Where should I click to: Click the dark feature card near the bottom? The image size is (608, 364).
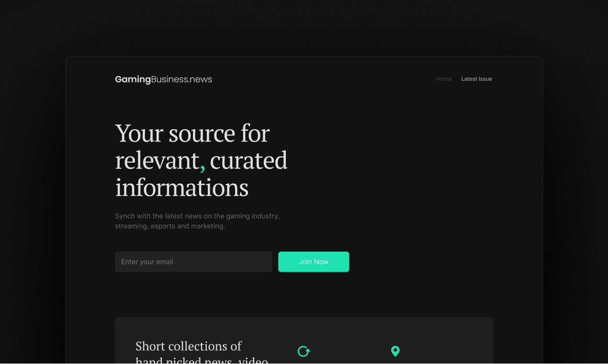(x=304, y=340)
